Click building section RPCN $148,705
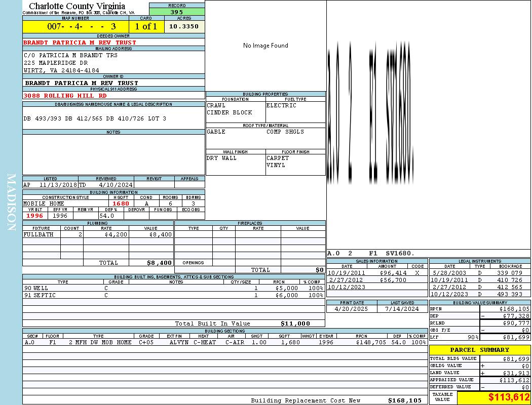 point(371,343)
